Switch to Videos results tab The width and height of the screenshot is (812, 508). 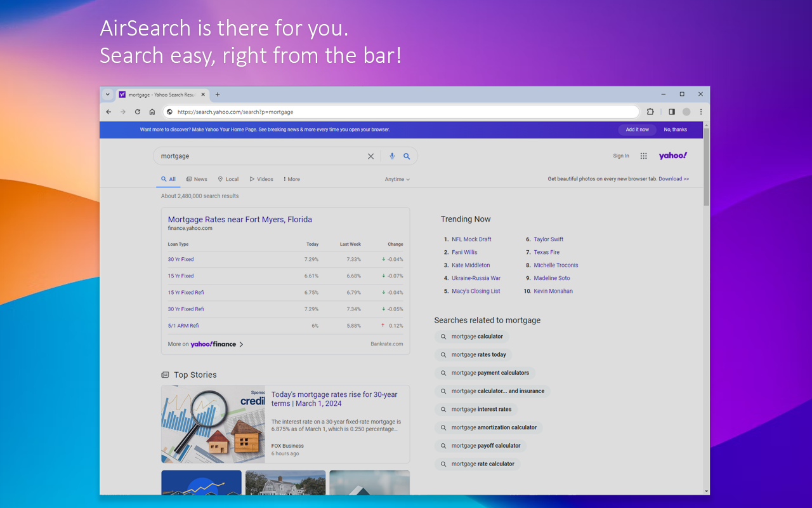[261, 179]
